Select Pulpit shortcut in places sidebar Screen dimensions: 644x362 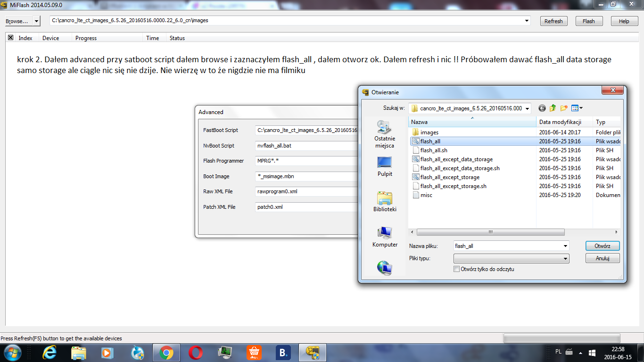point(385,166)
